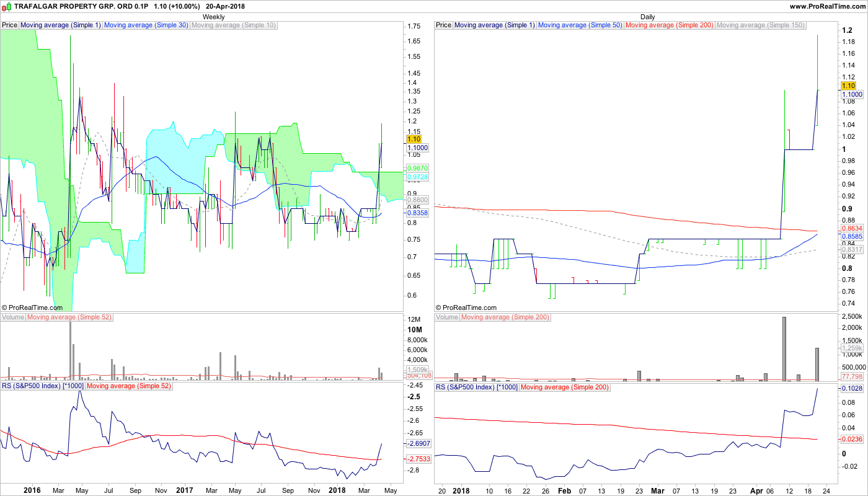Viewport: 868px width, 496px height.
Task: Select the TRAFALGAR PROPERTY GRP. ORD 0.1P title
Action: (x=82, y=6)
